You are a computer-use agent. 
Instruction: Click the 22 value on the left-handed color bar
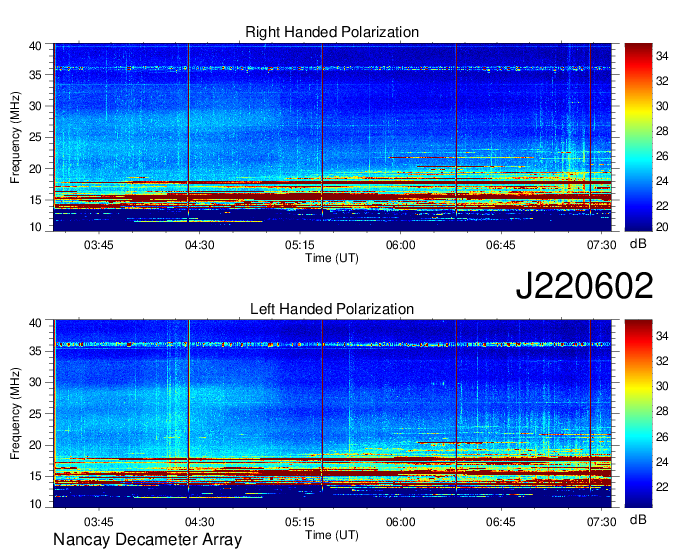(x=662, y=487)
